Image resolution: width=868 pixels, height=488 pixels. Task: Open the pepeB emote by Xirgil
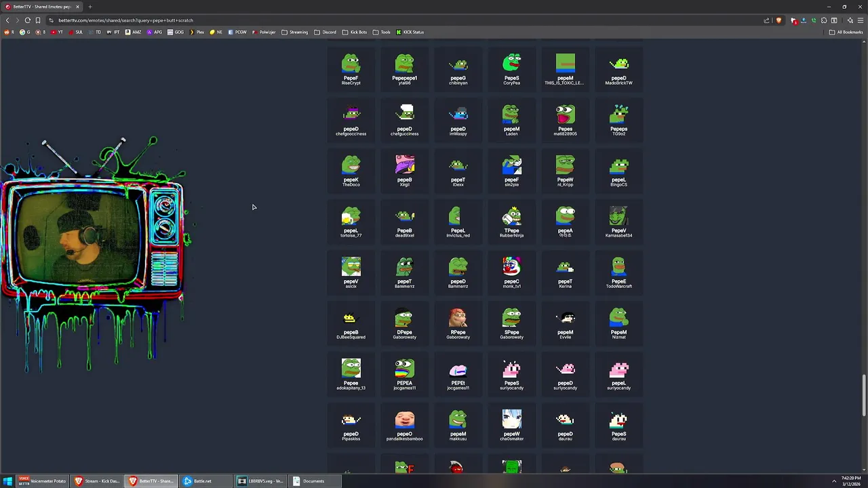pyautogui.click(x=404, y=170)
